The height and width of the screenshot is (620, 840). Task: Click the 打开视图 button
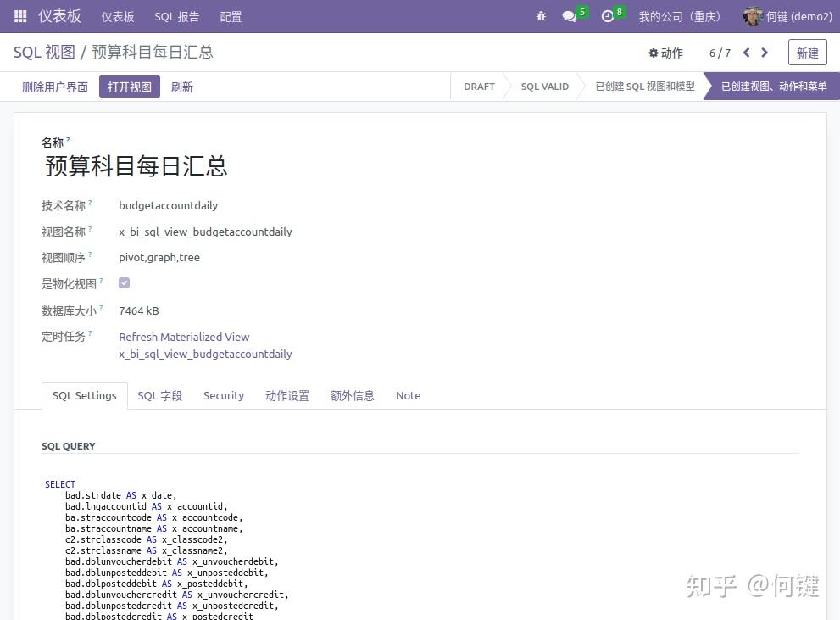coord(129,87)
